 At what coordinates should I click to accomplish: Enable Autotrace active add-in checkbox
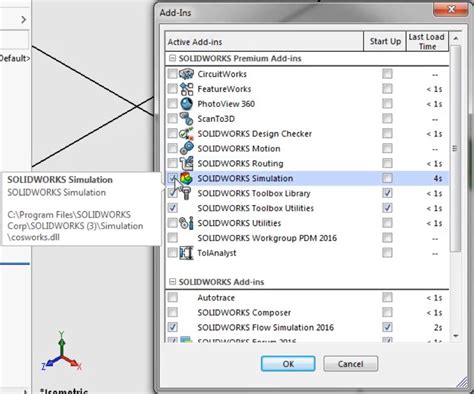[x=172, y=297]
